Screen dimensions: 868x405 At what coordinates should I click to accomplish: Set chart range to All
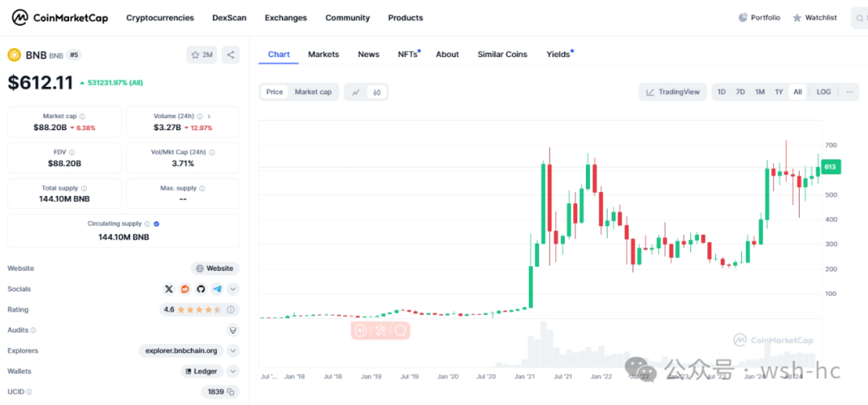(x=797, y=92)
